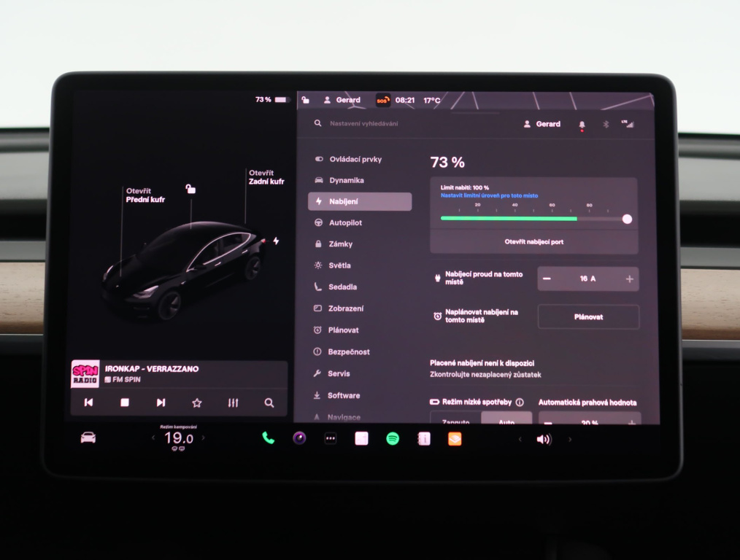This screenshot has width=740, height=560.
Task: Tap the 17°C outside temperature
Action: click(x=432, y=101)
